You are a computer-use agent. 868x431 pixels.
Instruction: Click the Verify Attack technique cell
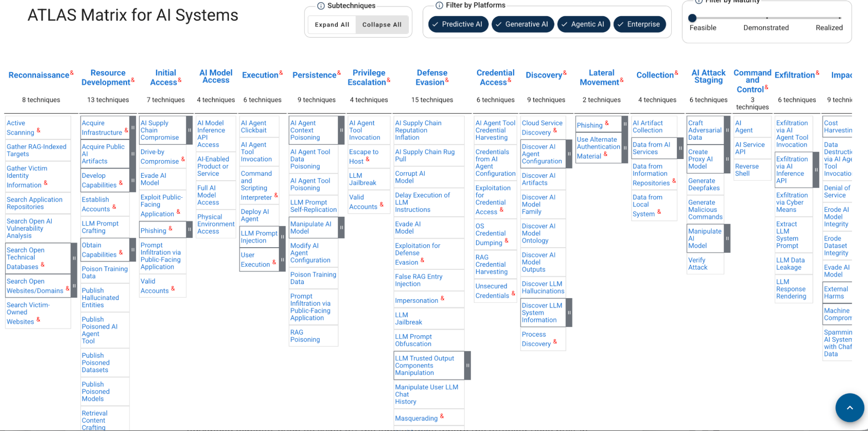(705, 264)
